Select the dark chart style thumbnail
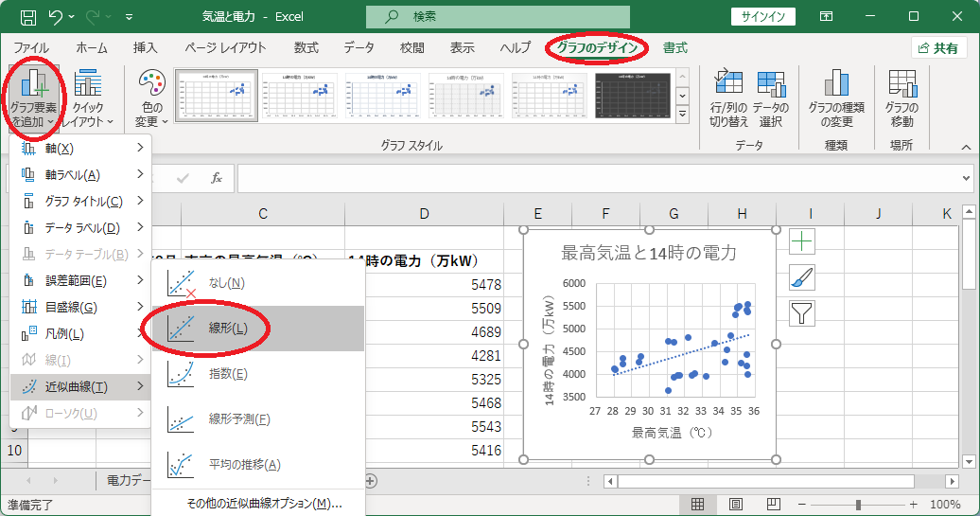The width and height of the screenshot is (980, 516). (633, 96)
